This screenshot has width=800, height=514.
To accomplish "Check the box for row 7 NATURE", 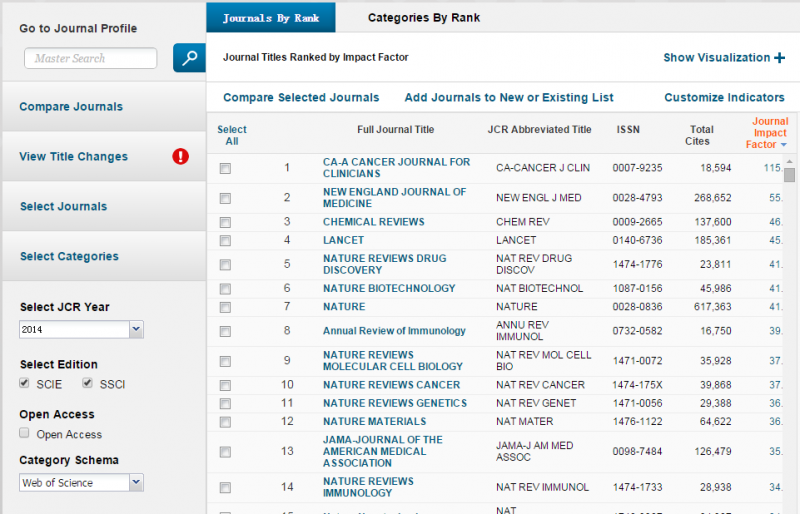I will (x=225, y=307).
